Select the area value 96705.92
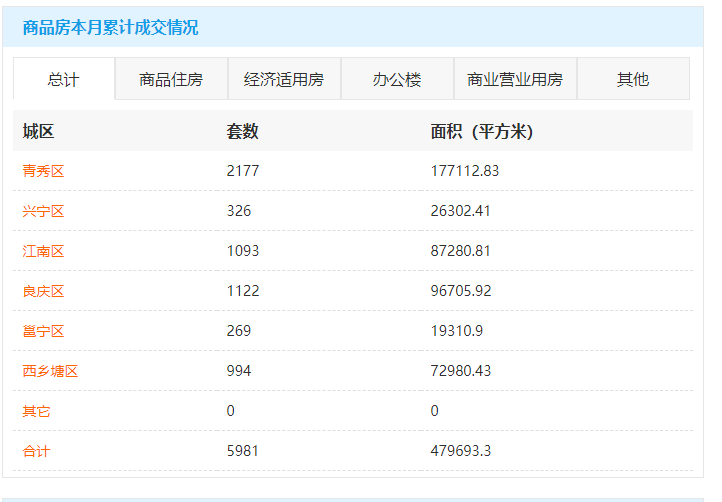Image resolution: width=722 pixels, height=502 pixels. [461, 291]
